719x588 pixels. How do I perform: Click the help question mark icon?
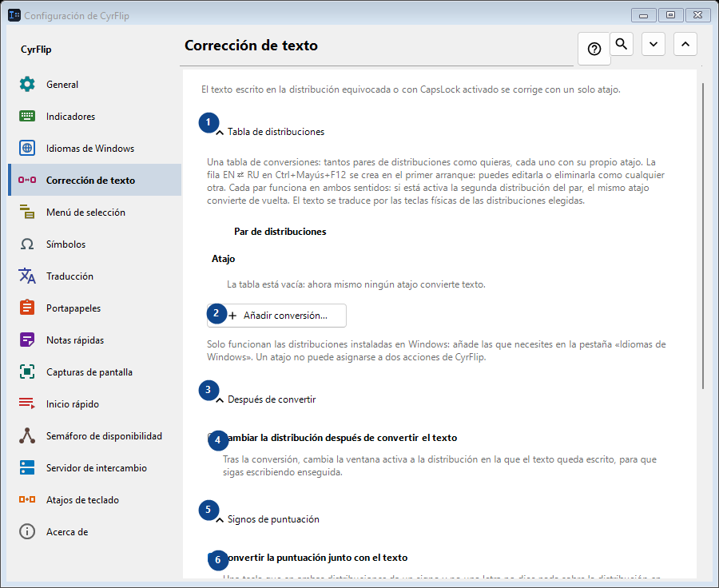coord(594,49)
